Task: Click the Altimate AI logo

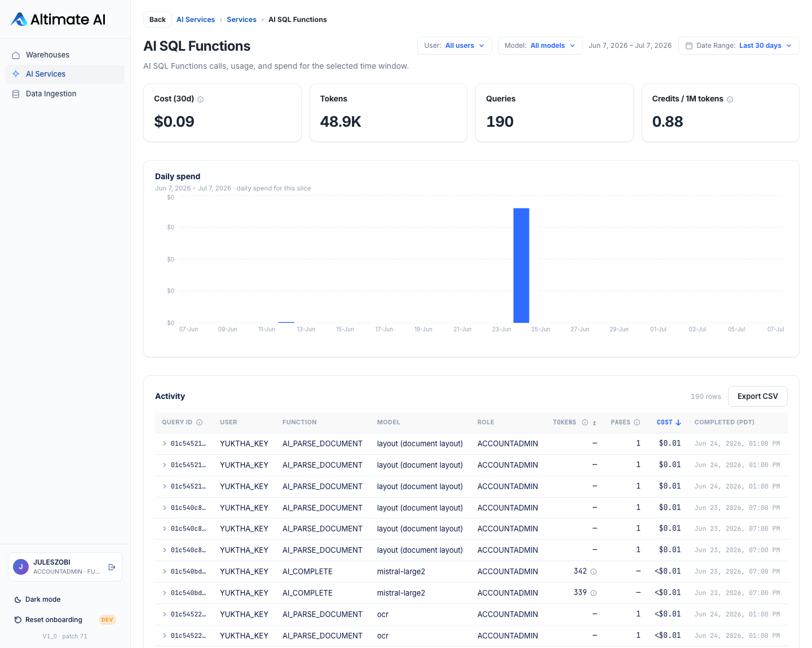Action: click(58, 19)
